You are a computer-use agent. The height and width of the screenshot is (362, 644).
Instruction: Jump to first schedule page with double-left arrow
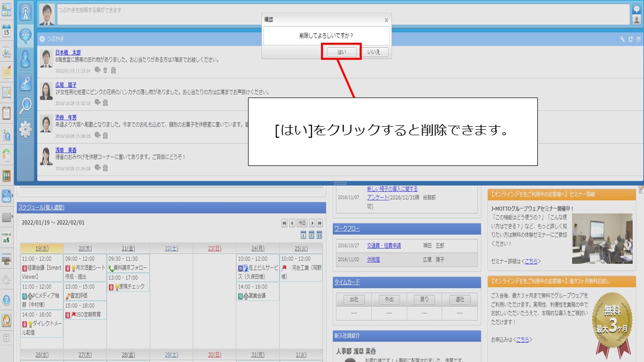tap(285, 223)
